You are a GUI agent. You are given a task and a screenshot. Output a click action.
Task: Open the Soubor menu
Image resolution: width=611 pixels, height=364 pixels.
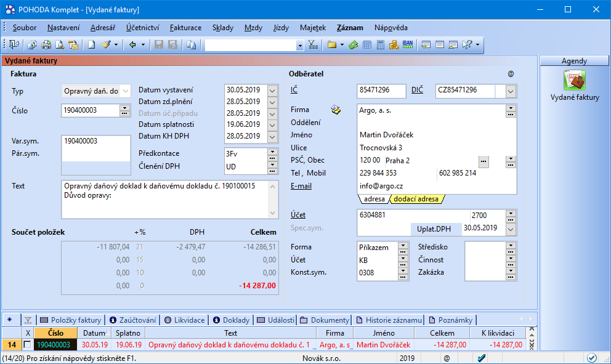[x=25, y=28]
